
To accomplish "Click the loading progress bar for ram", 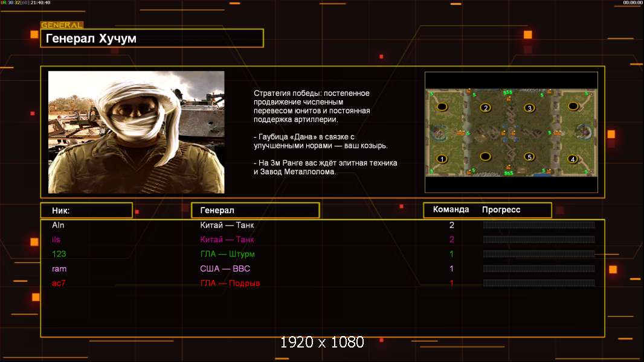I will [539, 268].
